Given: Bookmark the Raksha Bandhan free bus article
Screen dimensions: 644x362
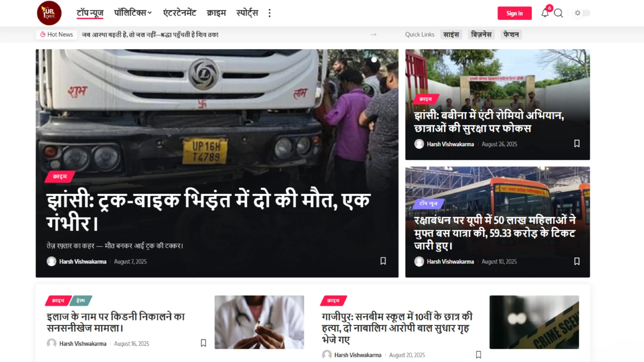Looking at the screenshot, I should [577, 261].
